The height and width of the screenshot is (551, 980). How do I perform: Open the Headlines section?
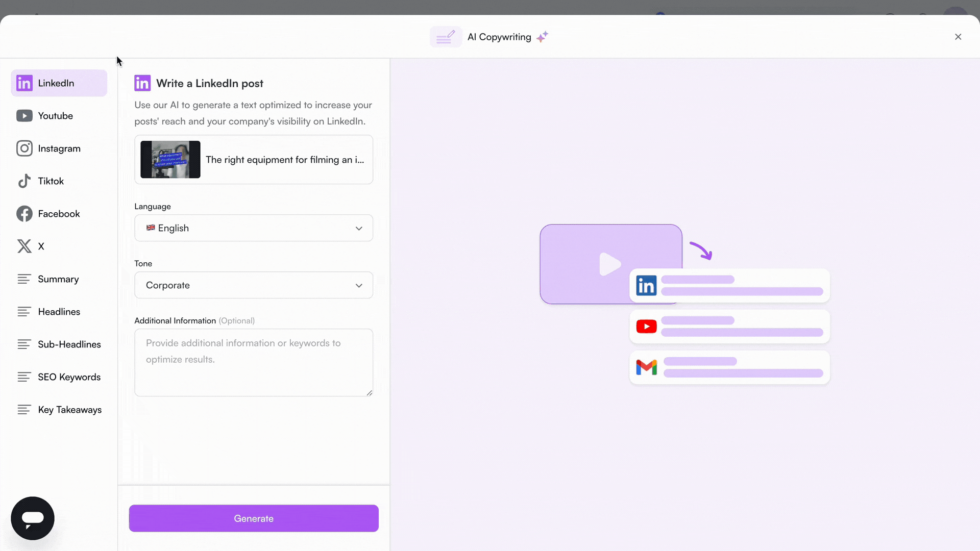(59, 312)
